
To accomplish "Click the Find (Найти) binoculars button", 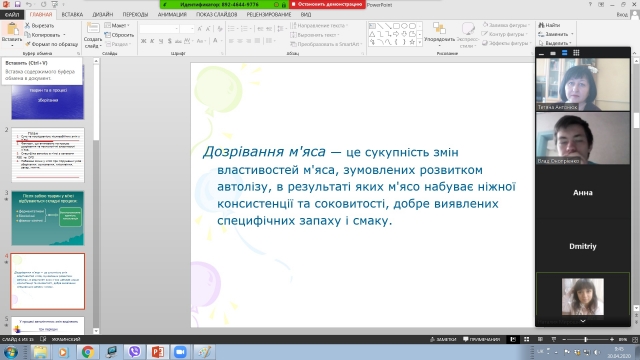I will (549, 25).
